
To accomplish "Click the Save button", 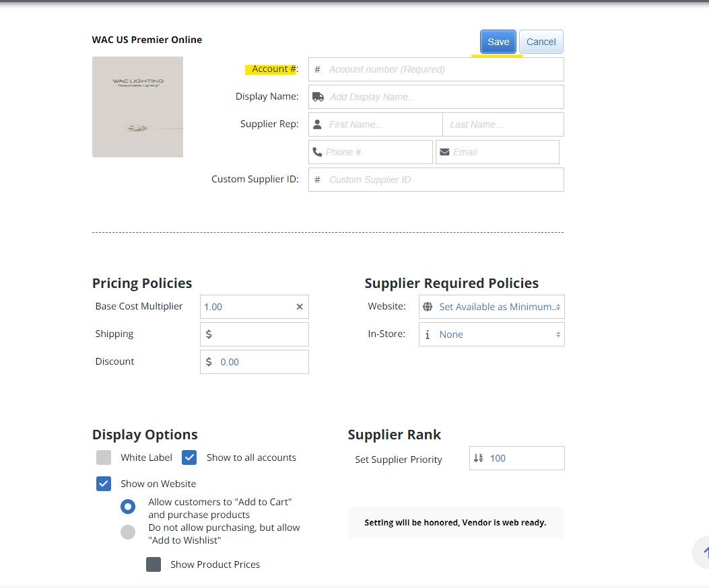I will (498, 42).
